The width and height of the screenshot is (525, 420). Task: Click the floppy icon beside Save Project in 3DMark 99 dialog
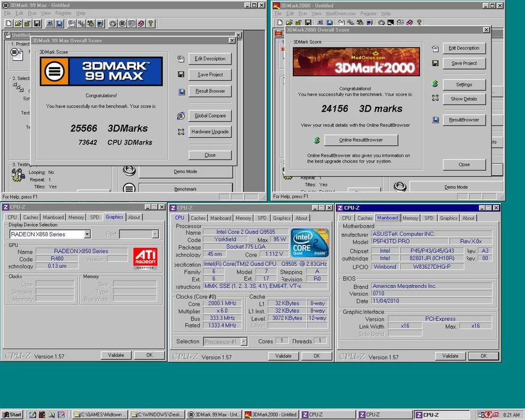(181, 74)
